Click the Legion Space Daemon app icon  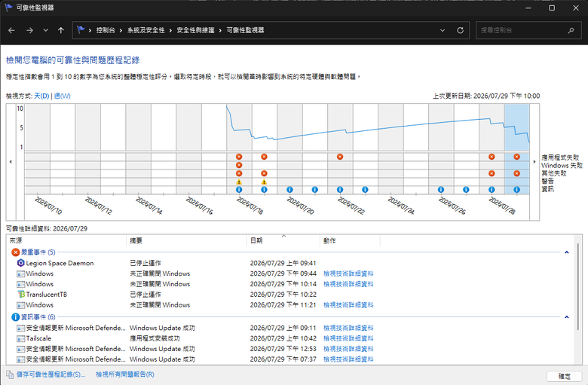20,263
